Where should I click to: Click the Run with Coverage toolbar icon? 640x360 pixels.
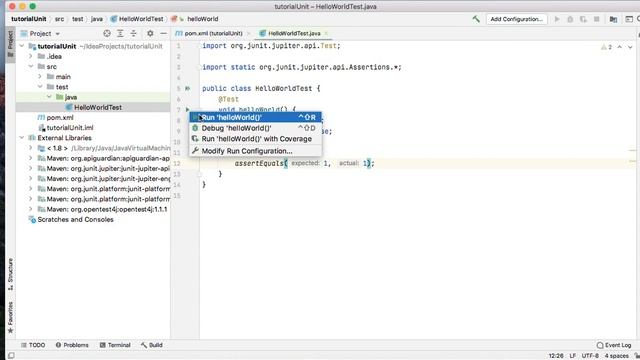(x=583, y=19)
